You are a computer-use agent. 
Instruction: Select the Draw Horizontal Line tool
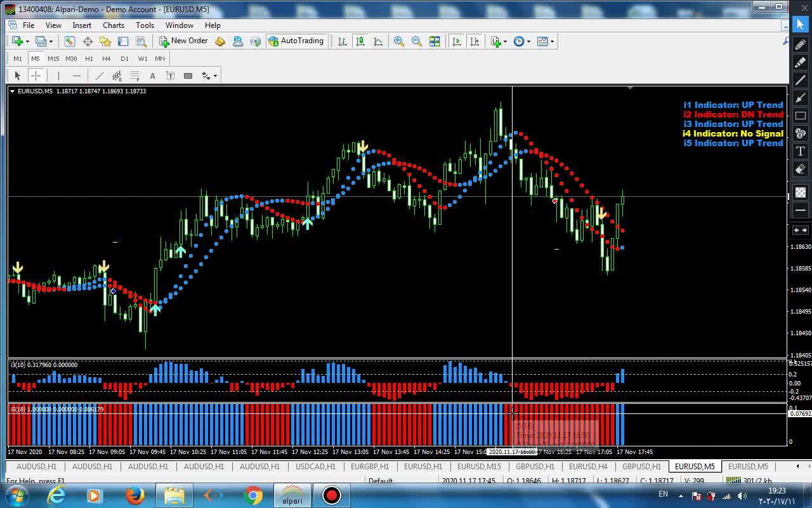76,76
